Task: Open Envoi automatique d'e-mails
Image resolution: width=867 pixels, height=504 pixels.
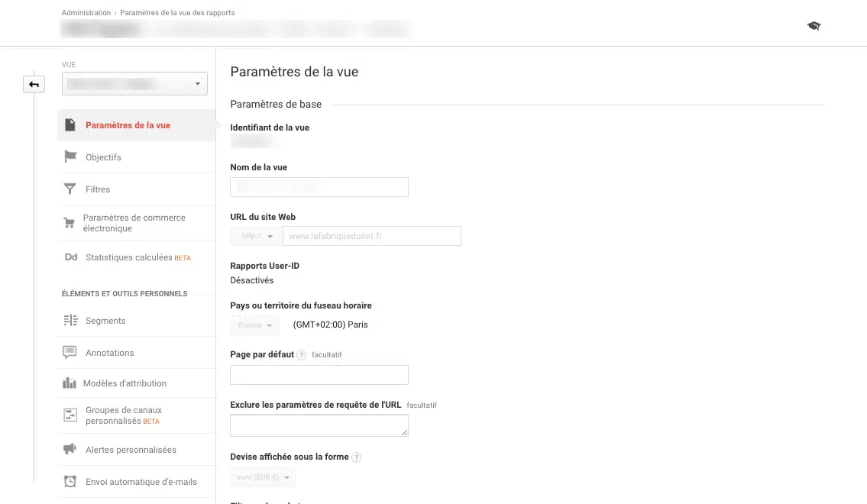Action: pos(141,482)
